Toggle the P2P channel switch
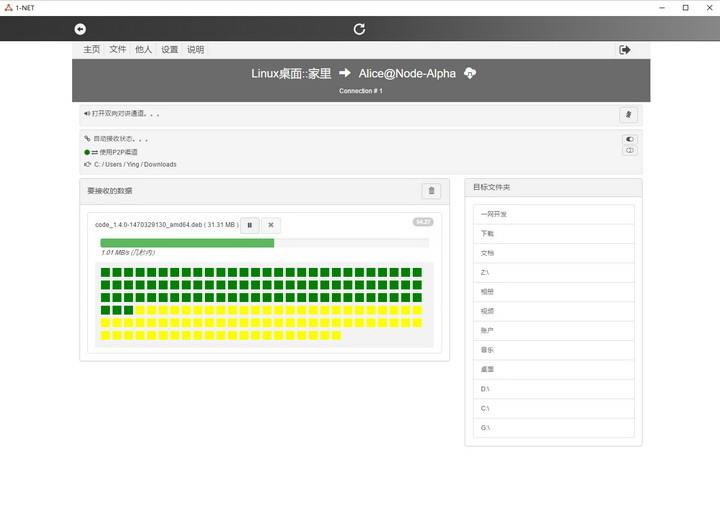 pyautogui.click(x=630, y=151)
